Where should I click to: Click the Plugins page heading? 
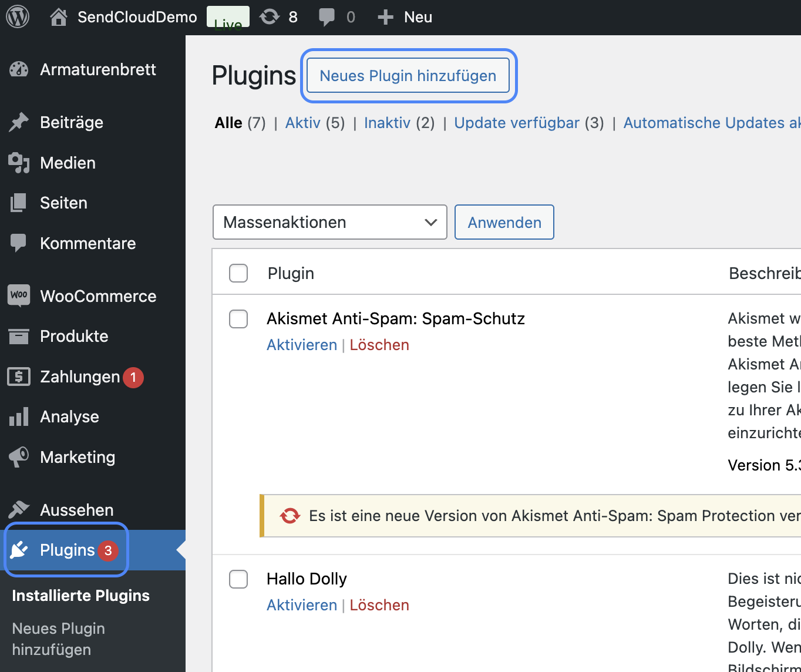click(254, 76)
